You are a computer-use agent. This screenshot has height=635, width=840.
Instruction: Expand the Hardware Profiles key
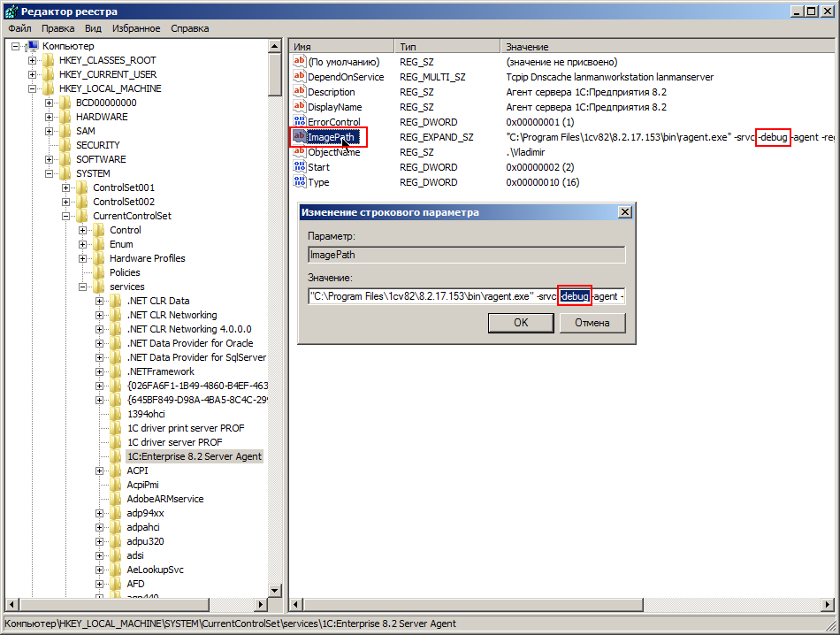[82, 258]
